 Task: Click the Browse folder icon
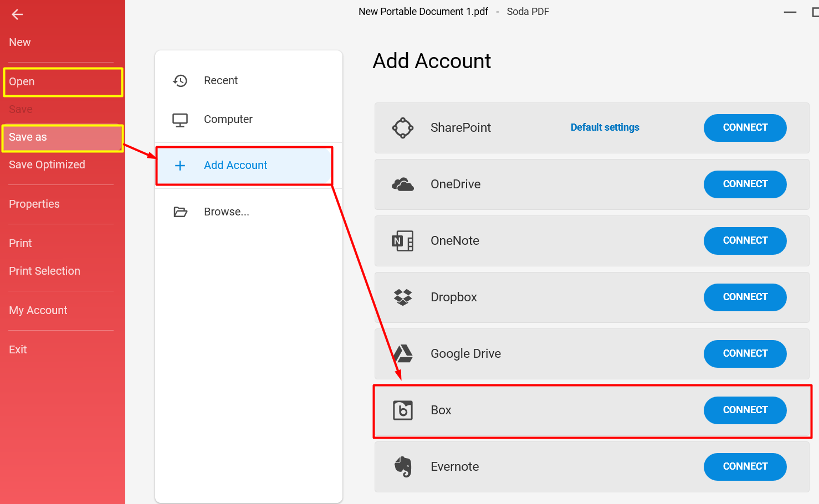coord(180,212)
